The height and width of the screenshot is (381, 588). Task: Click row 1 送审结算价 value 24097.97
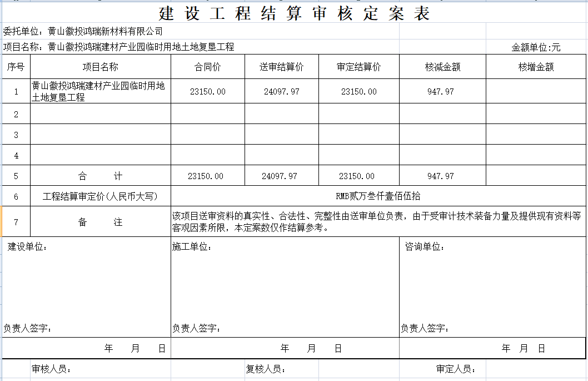281,92
